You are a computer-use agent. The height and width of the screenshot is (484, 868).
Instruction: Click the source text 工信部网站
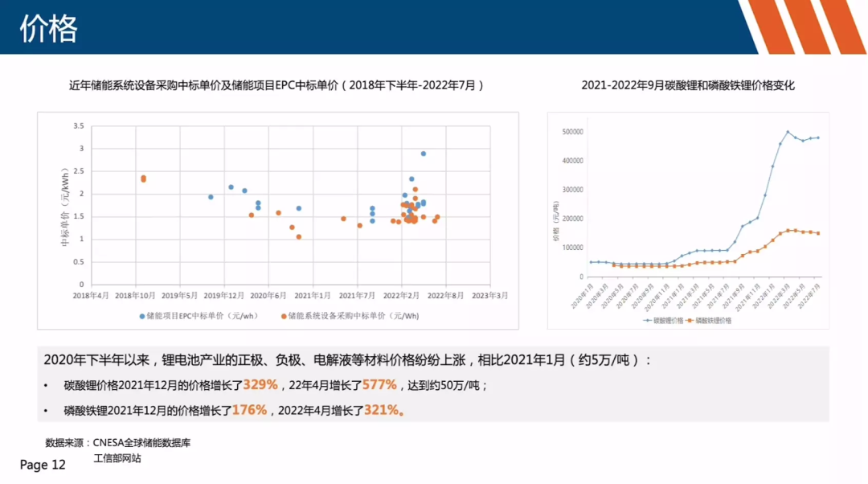[x=117, y=458]
